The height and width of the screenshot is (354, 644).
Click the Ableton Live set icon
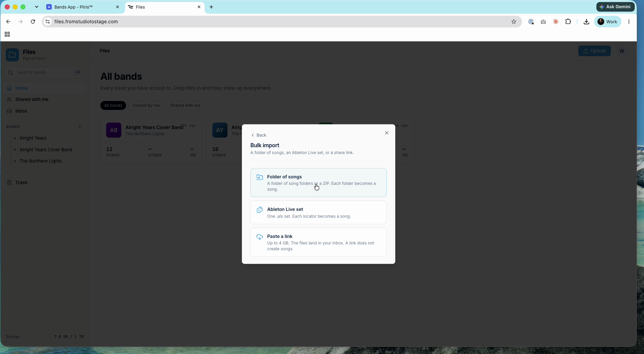(x=260, y=210)
